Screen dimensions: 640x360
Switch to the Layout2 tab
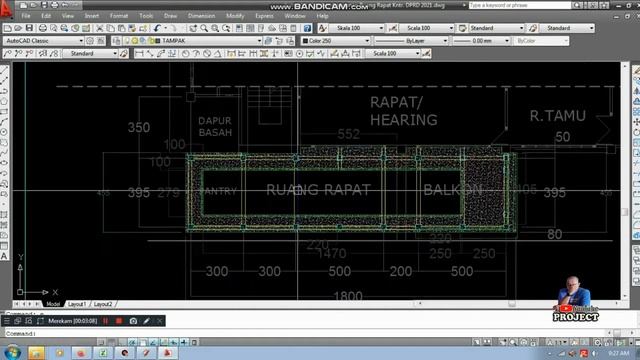click(x=102, y=304)
